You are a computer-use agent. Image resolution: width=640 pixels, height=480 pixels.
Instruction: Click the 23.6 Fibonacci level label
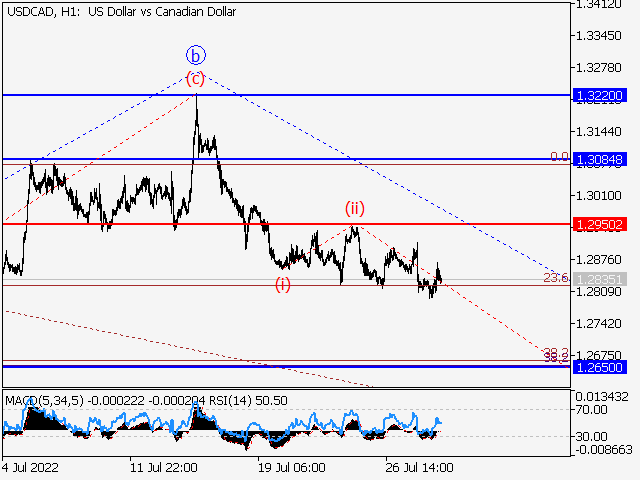pos(556,278)
